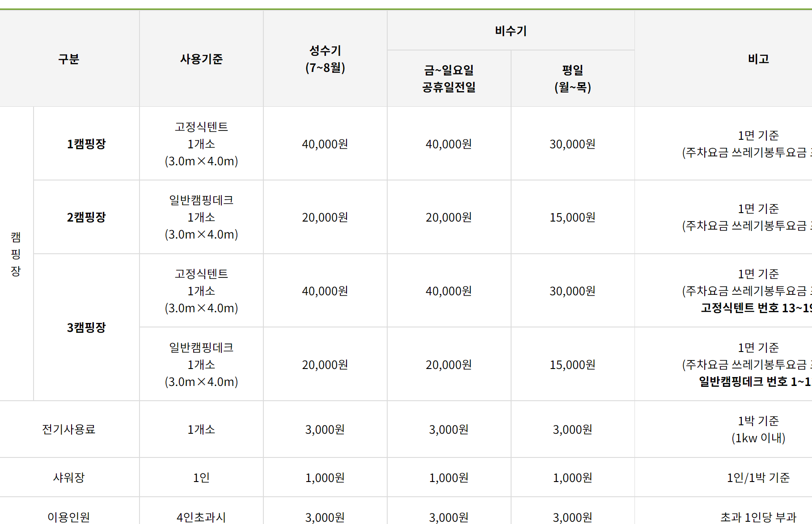Click 샤워장 peak season fee 1,000원

(325, 478)
